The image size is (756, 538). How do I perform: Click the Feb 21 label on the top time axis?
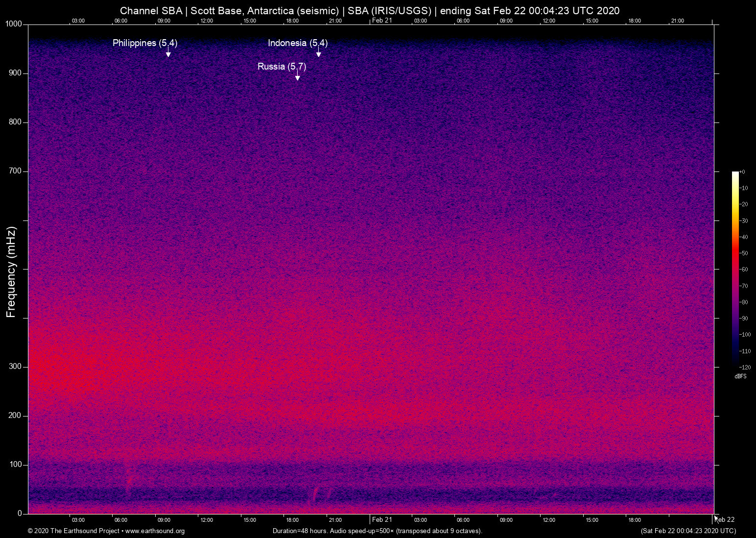[382, 20]
